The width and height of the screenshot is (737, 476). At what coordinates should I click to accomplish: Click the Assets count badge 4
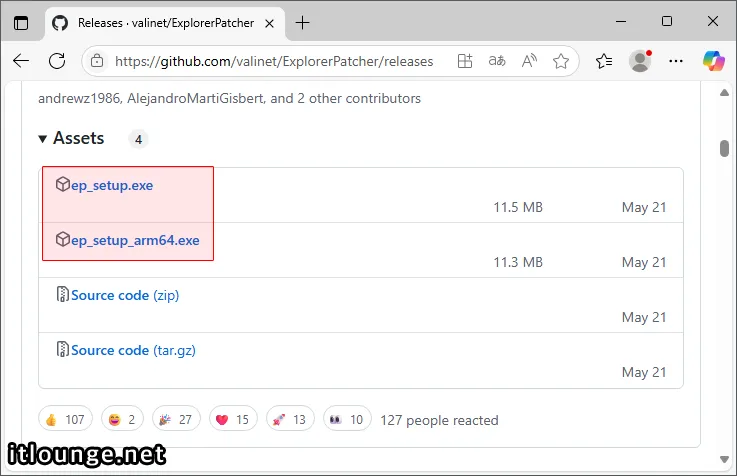[138, 139]
